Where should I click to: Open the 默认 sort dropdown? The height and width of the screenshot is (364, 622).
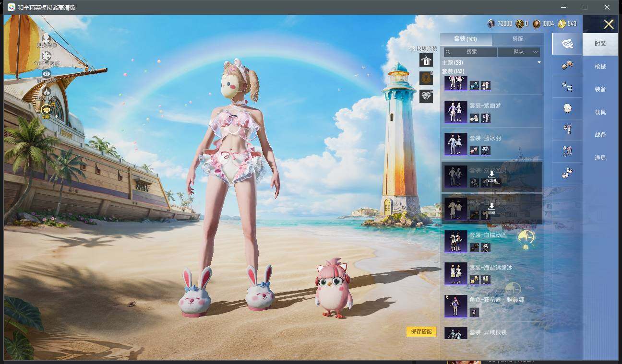[x=519, y=52]
